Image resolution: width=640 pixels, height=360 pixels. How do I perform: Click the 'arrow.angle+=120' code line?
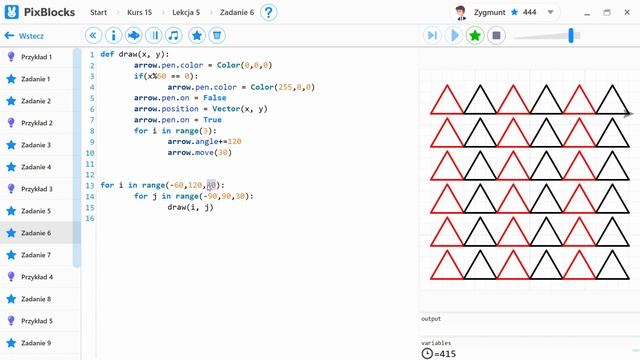[204, 142]
